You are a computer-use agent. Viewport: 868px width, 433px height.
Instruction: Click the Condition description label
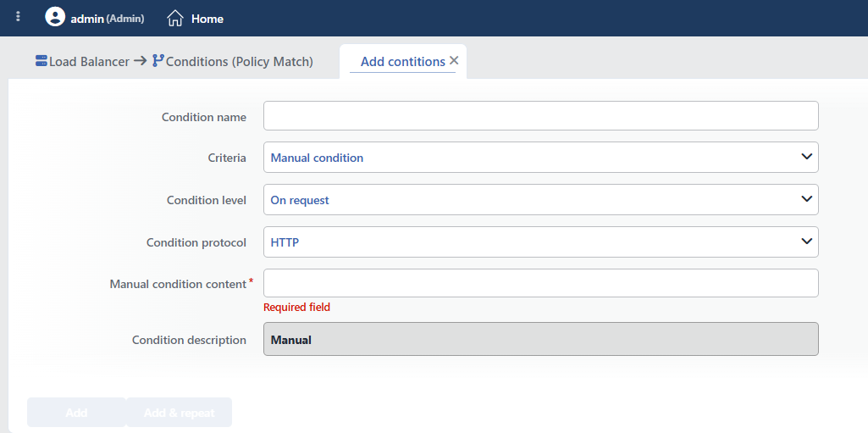coord(189,340)
